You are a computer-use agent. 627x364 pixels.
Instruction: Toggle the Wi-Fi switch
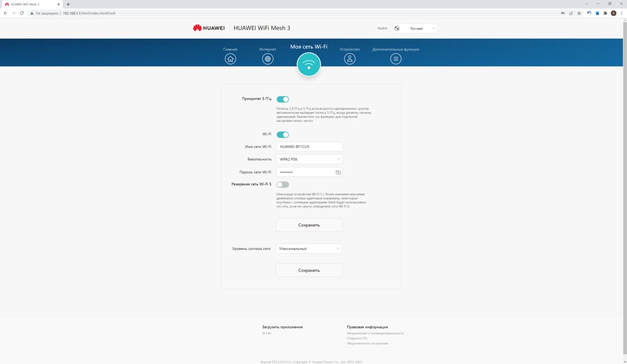click(283, 135)
